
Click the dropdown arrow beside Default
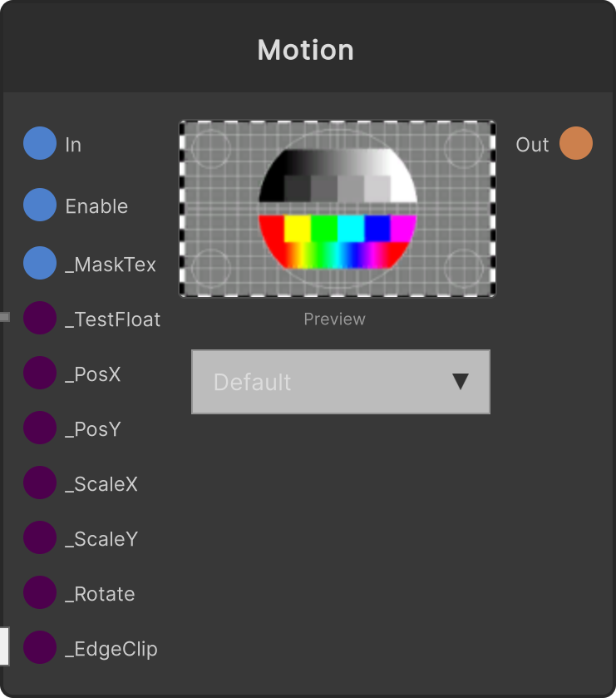tap(461, 382)
